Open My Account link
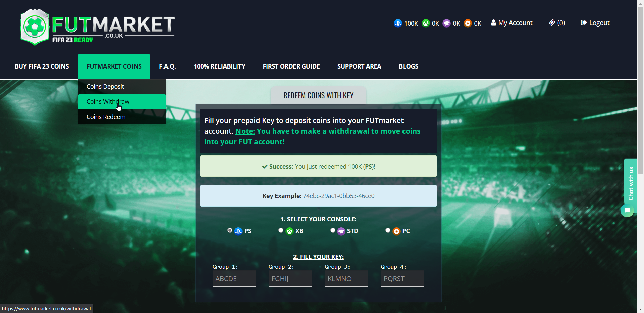644x313 pixels. (512, 23)
